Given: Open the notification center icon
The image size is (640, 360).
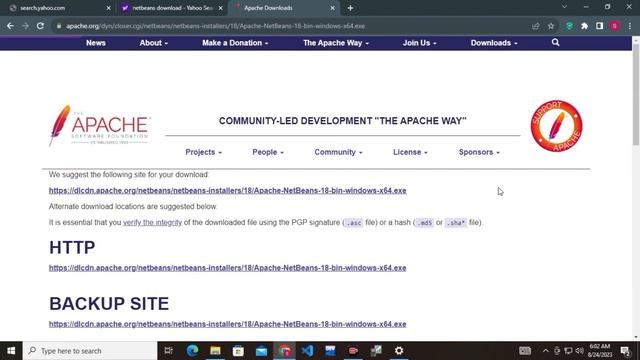Looking at the screenshot, I should (625, 351).
